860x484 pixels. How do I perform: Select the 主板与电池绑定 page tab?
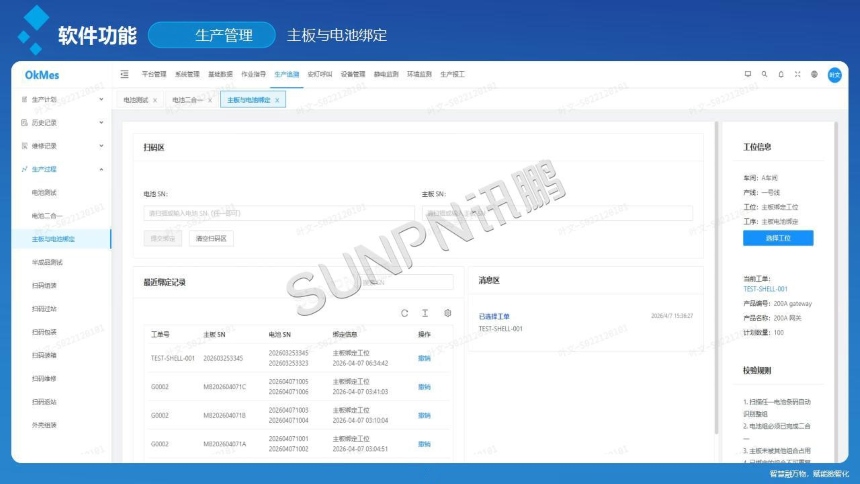point(248,100)
